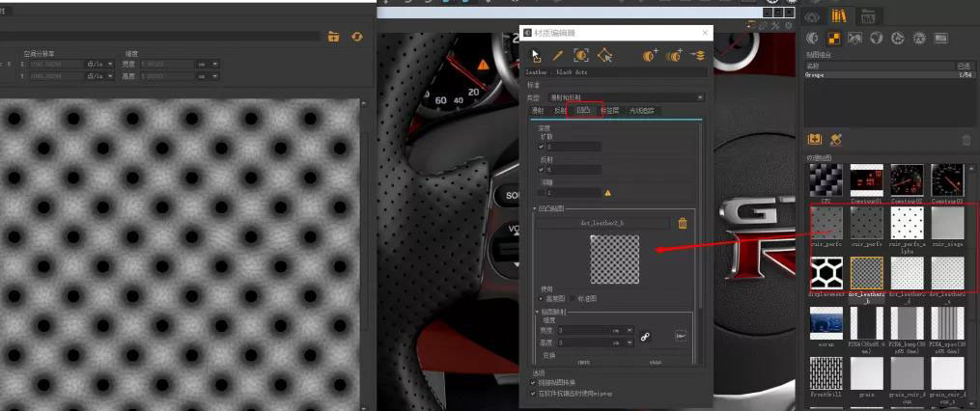Click the eyedropper pencil tool icon

pos(558,56)
